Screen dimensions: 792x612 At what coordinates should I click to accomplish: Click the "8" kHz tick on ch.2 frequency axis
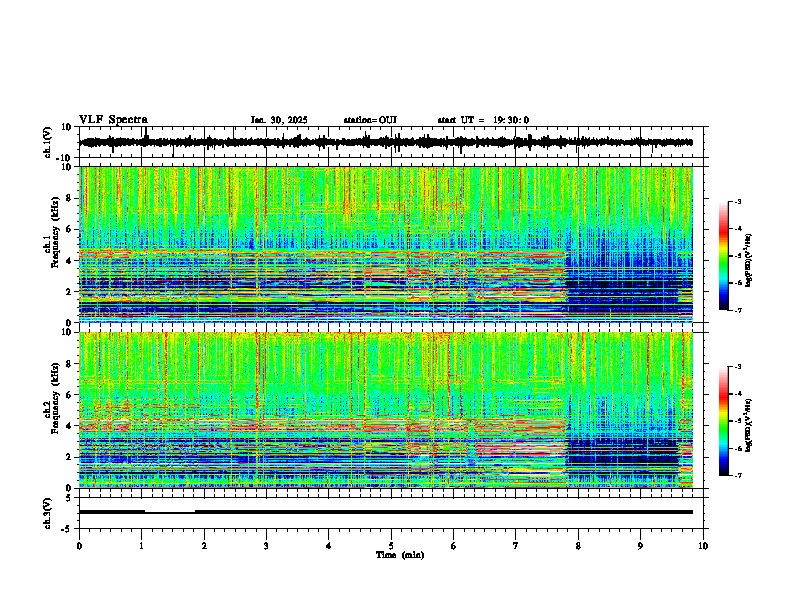[x=70, y=364]
